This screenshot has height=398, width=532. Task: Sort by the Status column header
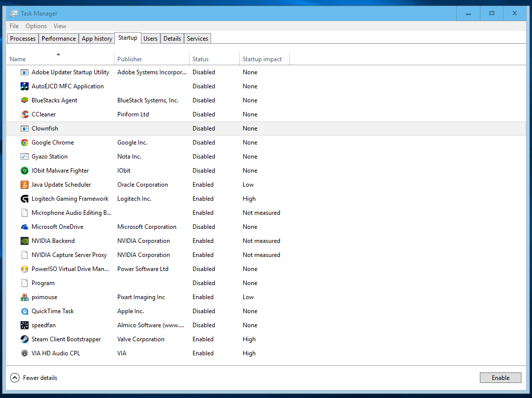[x=215, y=59]
